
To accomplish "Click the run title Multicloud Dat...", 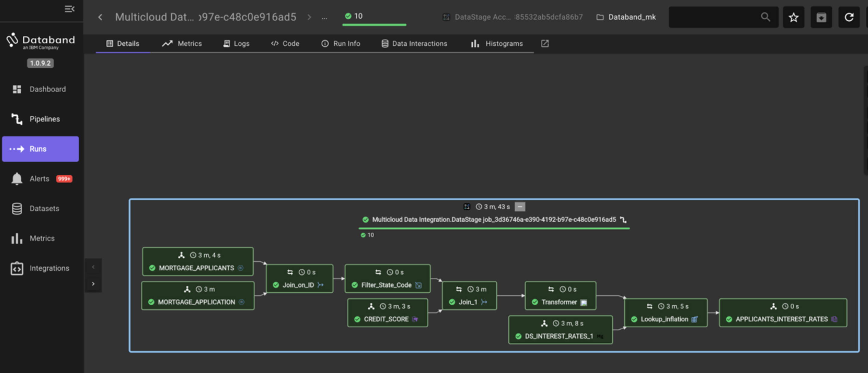I will (x=205, y=17).
